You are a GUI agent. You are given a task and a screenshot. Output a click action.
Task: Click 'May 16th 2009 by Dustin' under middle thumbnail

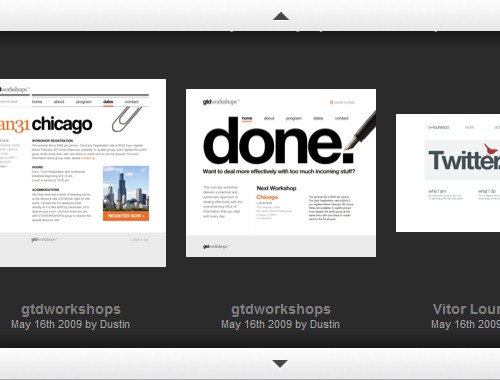pos(280,324)
